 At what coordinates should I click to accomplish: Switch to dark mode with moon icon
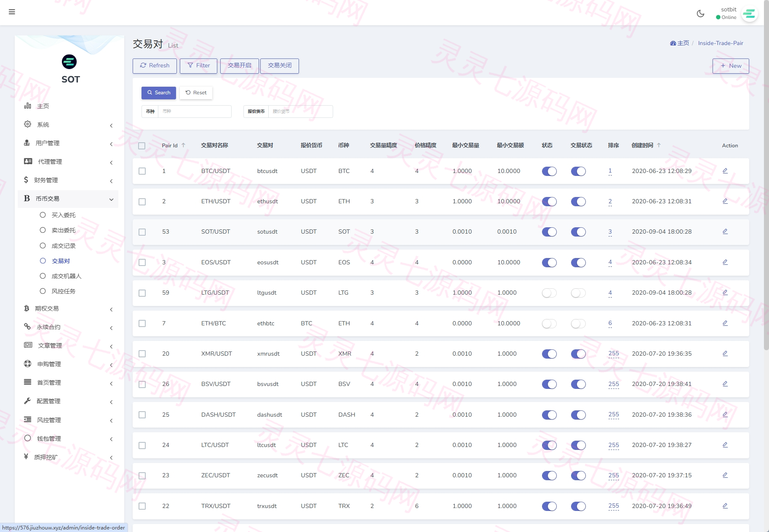[x=700, y=13]
